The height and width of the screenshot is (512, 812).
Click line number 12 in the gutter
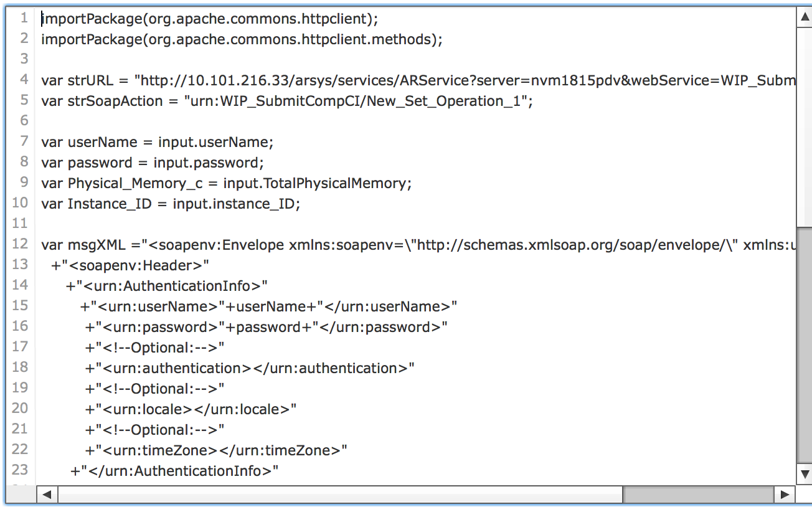tap(21, 244)
